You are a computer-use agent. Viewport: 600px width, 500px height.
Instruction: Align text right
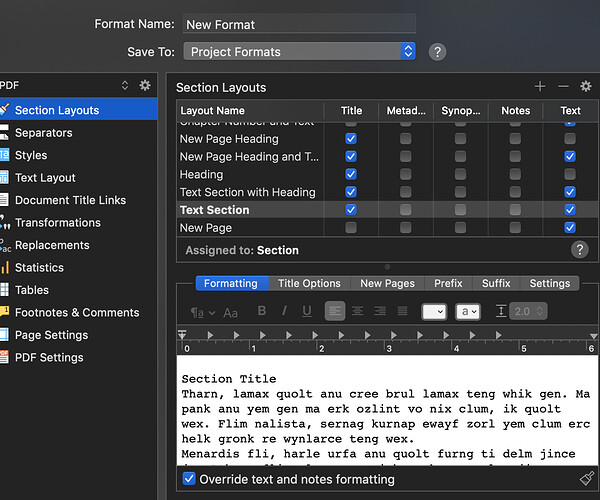tap(380, 311)
